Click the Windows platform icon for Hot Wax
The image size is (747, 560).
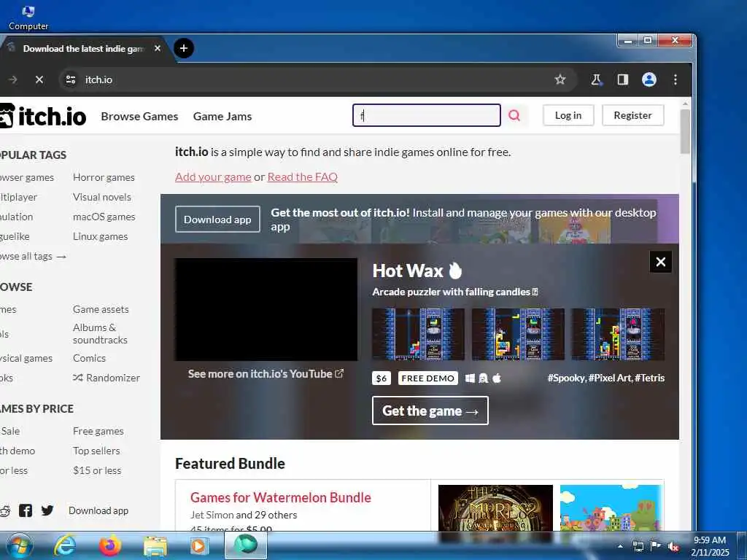[470, 378]
